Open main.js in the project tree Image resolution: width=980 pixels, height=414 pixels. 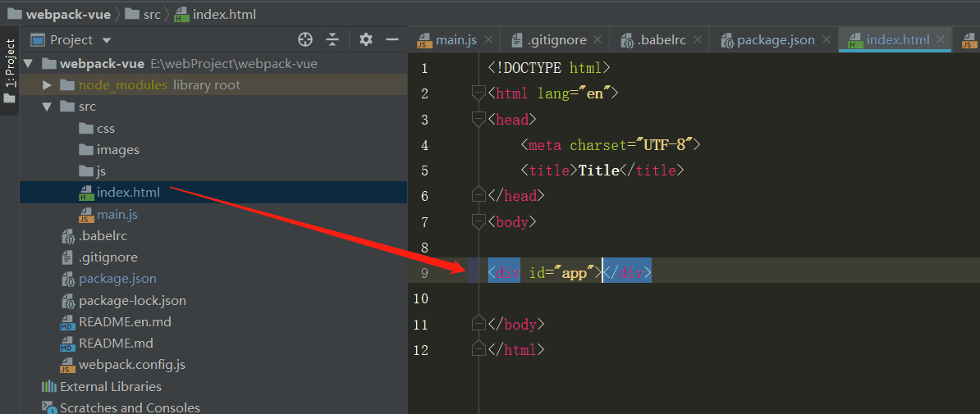tap(108, 215)
